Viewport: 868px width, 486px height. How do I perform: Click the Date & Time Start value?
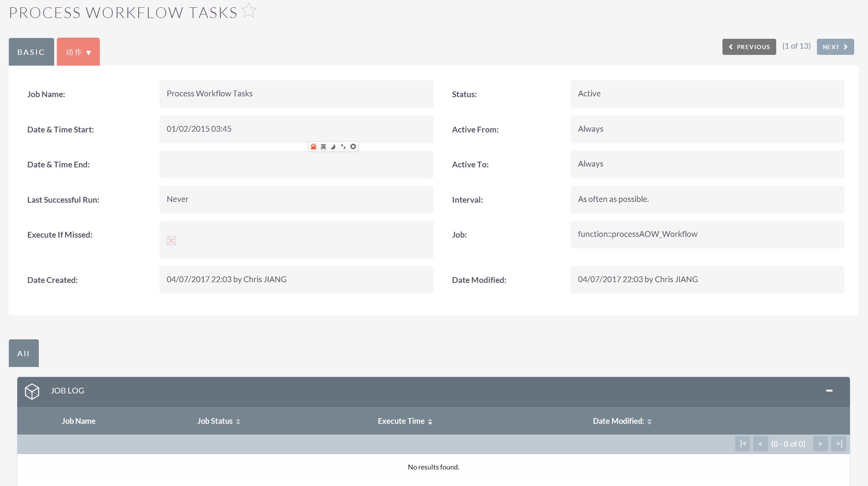pyautogui.click(x=296, y=129)
